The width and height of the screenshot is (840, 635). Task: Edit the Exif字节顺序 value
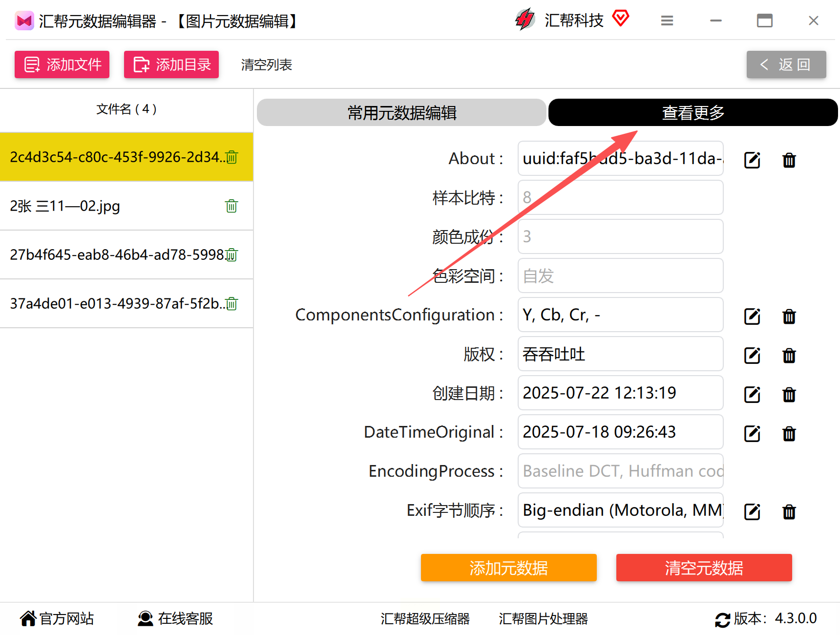(752, 512)
